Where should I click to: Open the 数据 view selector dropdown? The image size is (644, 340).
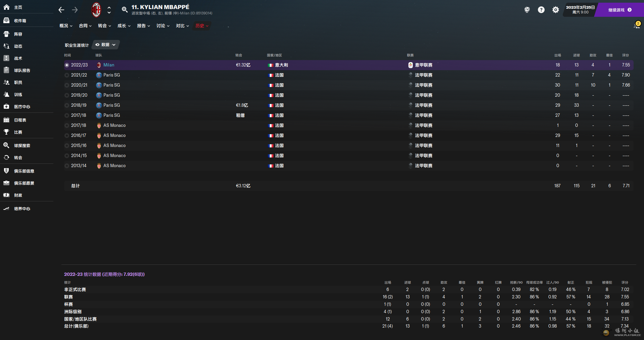105,45
